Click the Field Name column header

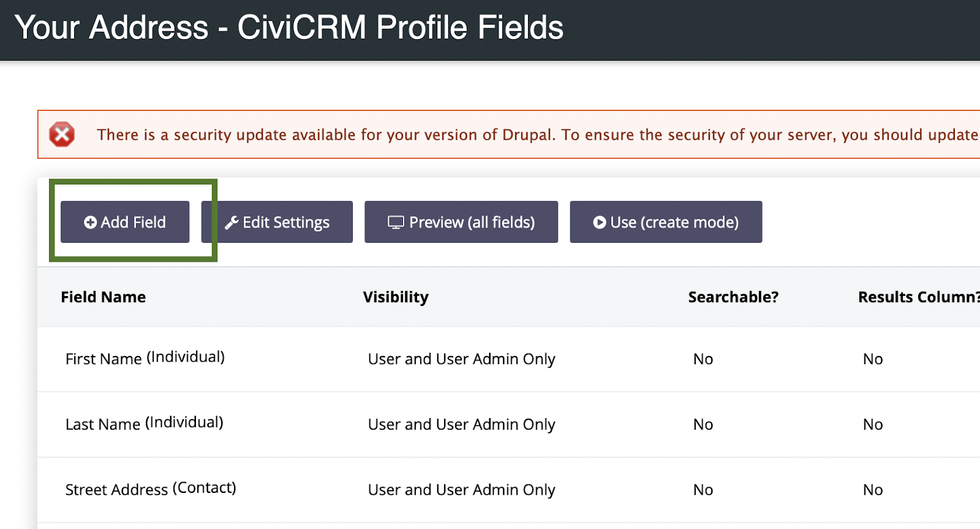click(104, 297)
